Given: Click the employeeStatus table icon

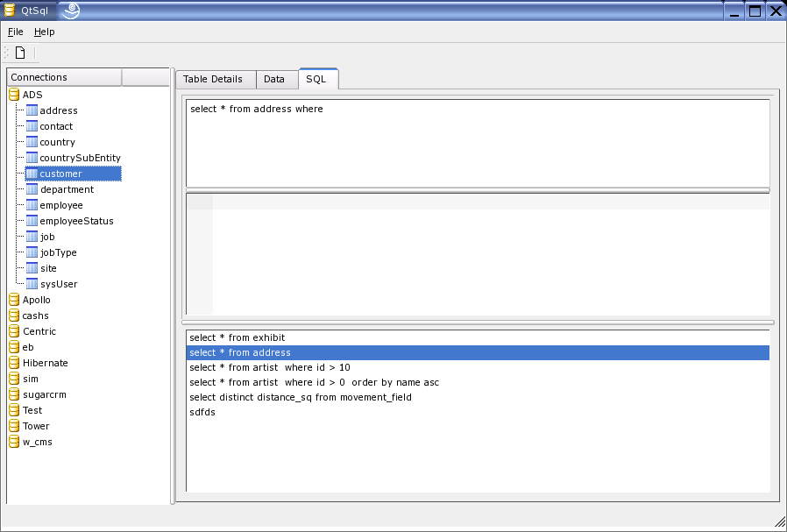Looking at the screenshot, I should click(x=32, y=221).
